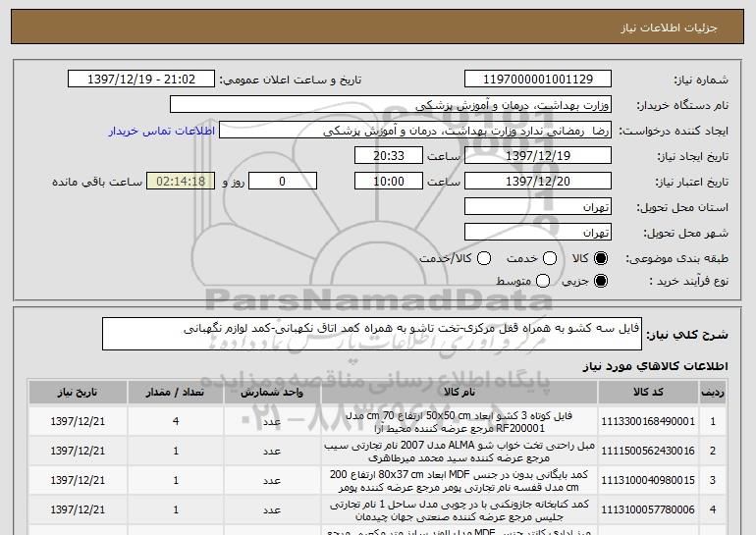Click product code 1113100040980015
This screenshot has width=756, height=535.
648,480
